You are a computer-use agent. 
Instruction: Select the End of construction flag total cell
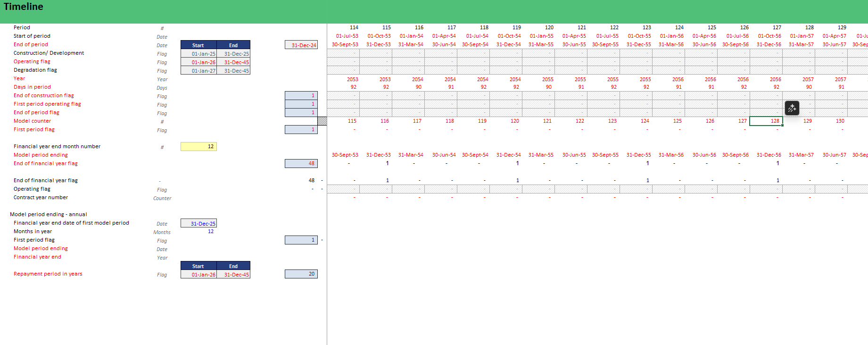[301, 96]
